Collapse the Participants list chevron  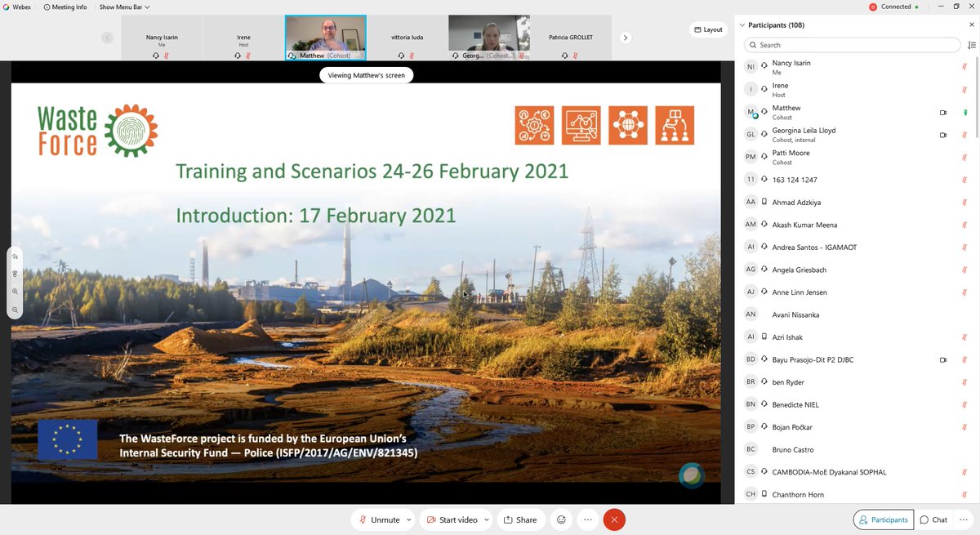click(x=742, y=25)
